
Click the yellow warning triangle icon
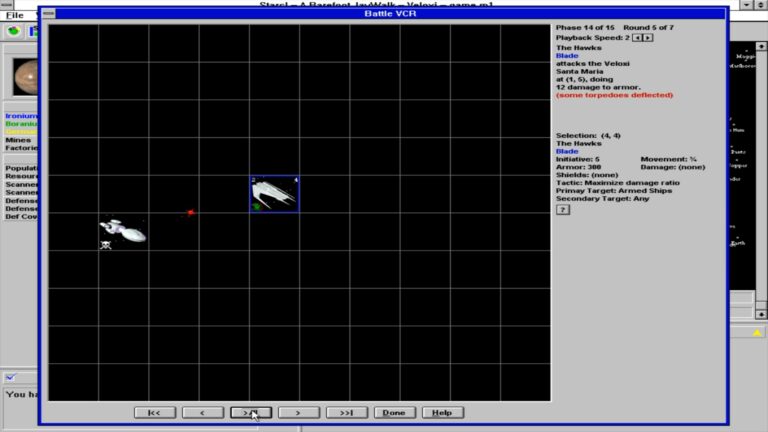click(x=757, y=333)
